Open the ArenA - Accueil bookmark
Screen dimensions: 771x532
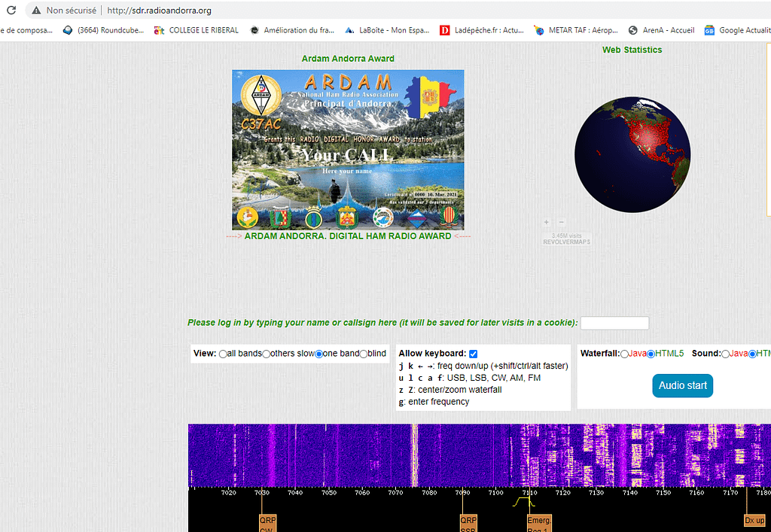pos(661,30)
